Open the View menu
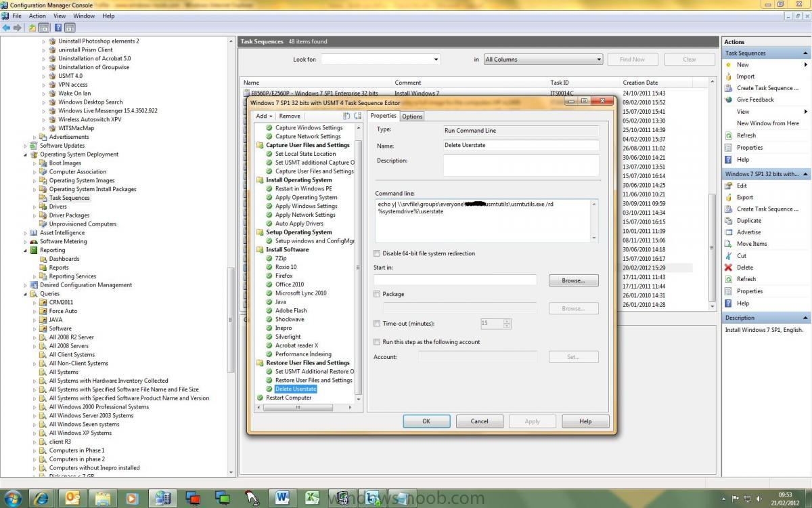The width and height of the screenshot is (812, 508). [x=60, y=16]
